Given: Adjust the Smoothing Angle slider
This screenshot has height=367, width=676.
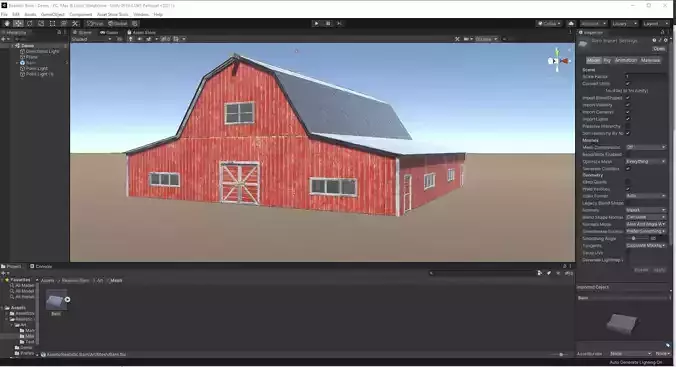Looking at the screenshot, I should tap(635, 238).
